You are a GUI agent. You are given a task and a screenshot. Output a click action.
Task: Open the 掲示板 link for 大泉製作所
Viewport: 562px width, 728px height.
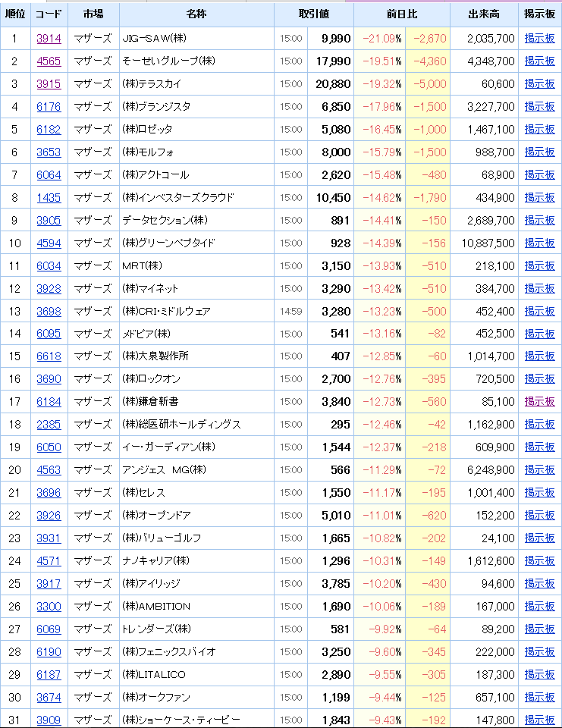540,356
